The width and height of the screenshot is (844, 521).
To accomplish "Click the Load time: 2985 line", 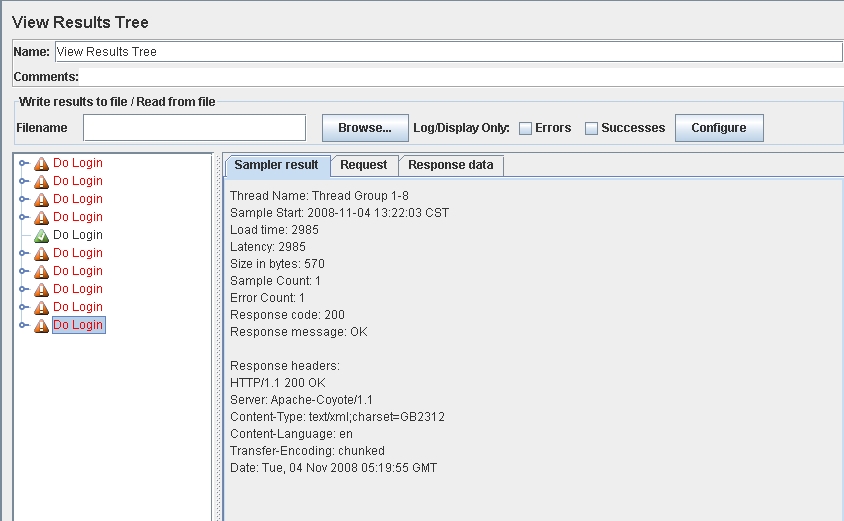I will pyautogui.click(x=274, y=230).
